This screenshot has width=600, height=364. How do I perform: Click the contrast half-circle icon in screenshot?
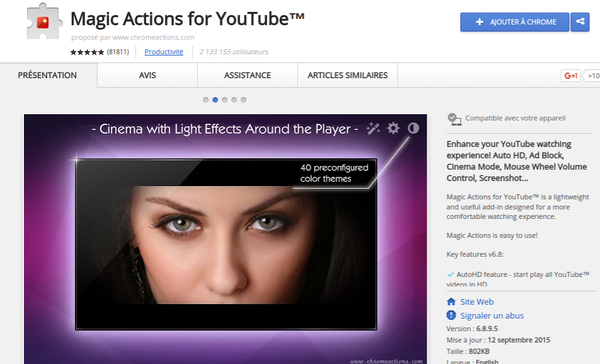[413, 128]
